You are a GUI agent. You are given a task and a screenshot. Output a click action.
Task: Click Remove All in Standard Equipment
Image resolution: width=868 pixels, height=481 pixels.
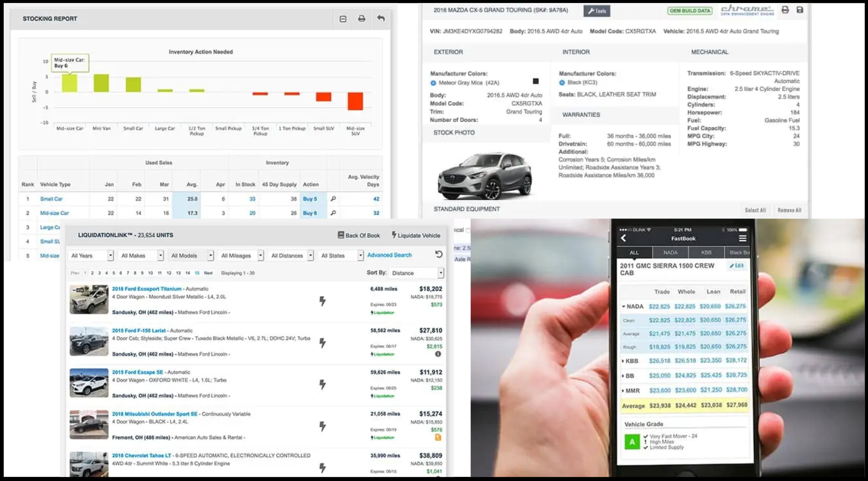click(x=789, y=210)
